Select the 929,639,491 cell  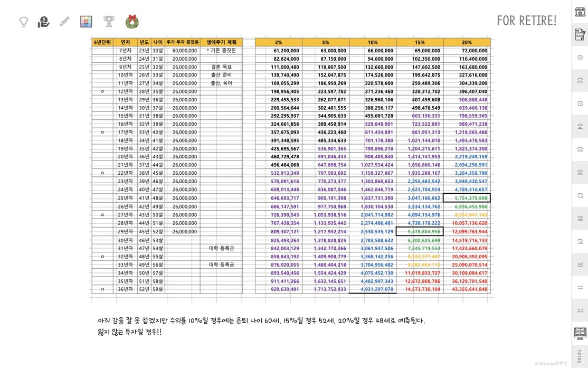pos(279,289)
